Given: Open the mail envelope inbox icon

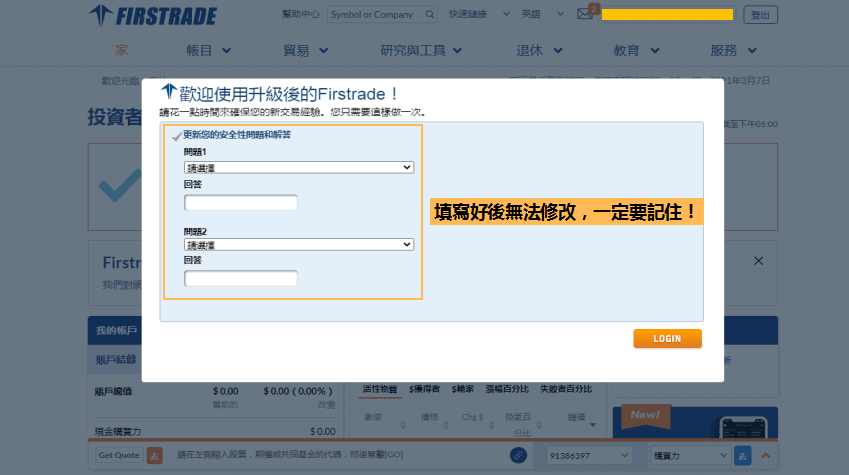Looking at the screenshot, I should click(585, 14).
